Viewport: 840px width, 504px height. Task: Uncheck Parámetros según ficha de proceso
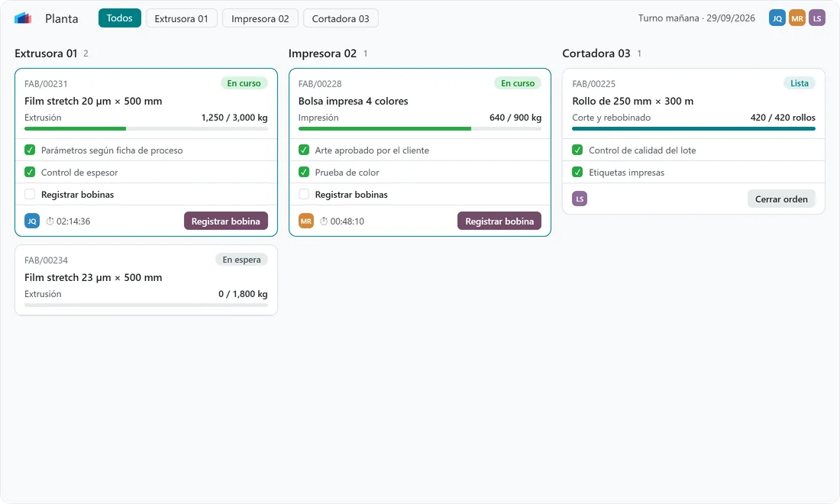tap(30, 150)
